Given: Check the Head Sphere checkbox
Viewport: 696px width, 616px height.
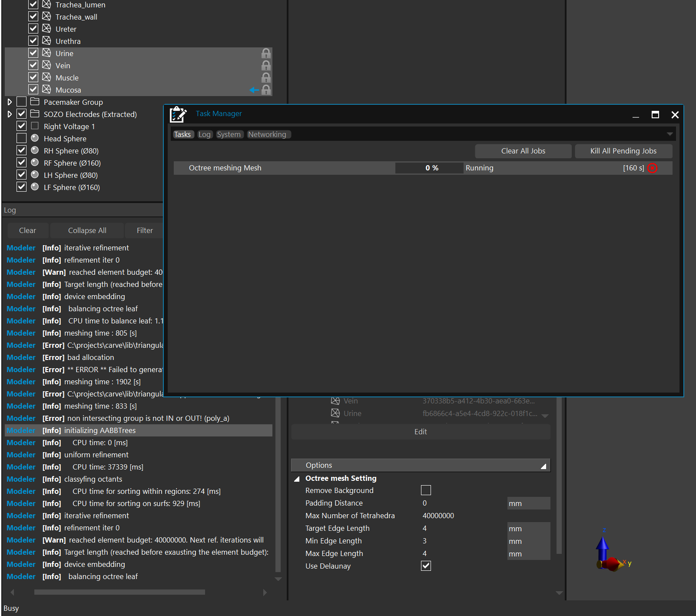Looking at the screenshot, I should point(21,138).
